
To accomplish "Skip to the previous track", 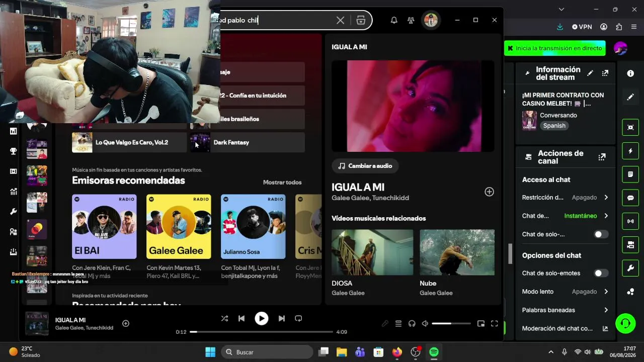I will click(242, 318).
